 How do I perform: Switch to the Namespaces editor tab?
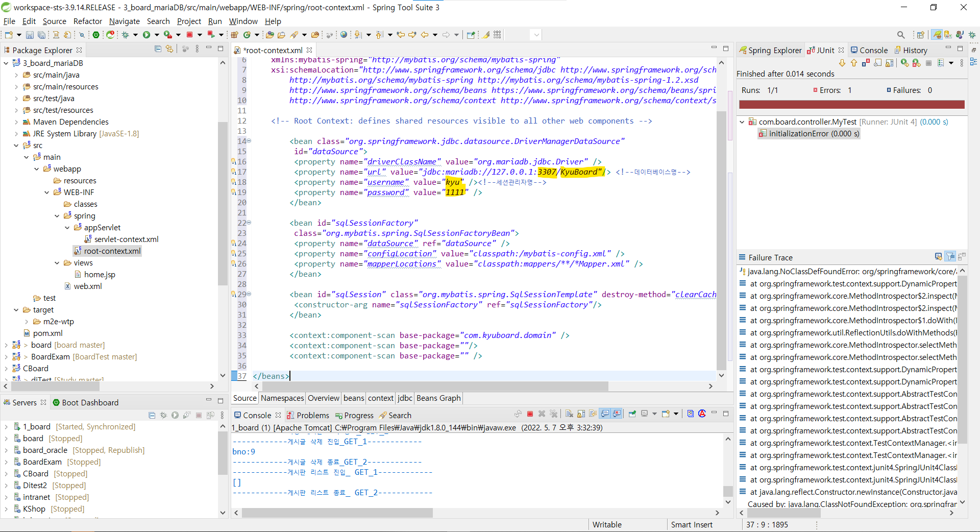click(282, 398)
